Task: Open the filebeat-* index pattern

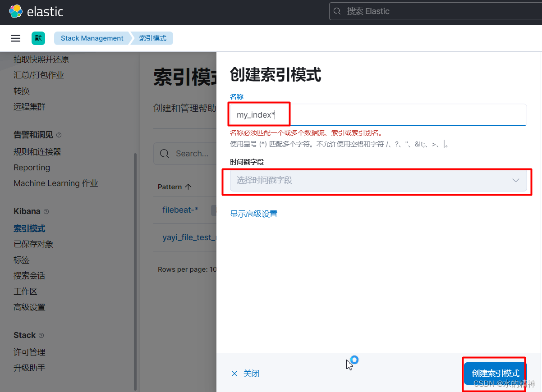Action: 180,210
